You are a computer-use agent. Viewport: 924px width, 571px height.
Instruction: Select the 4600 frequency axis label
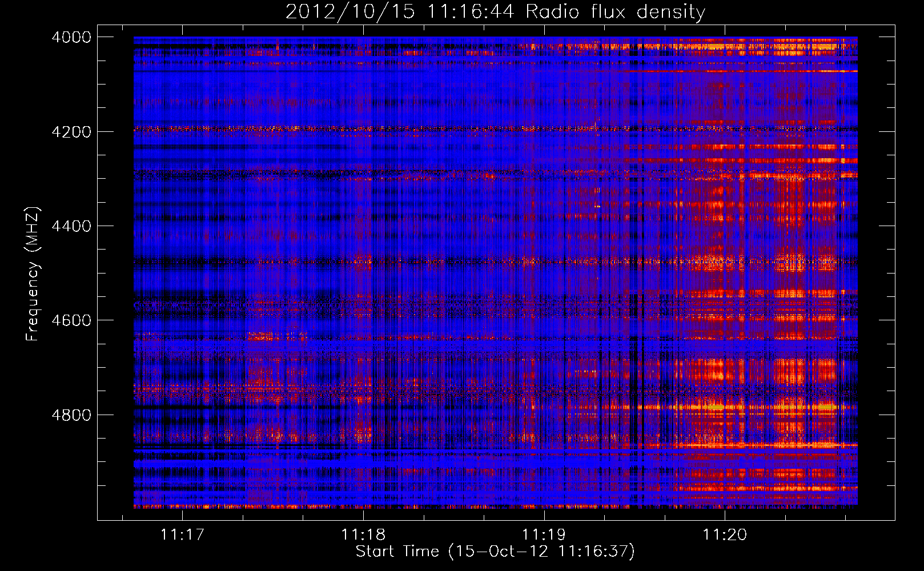pos(71,320)
